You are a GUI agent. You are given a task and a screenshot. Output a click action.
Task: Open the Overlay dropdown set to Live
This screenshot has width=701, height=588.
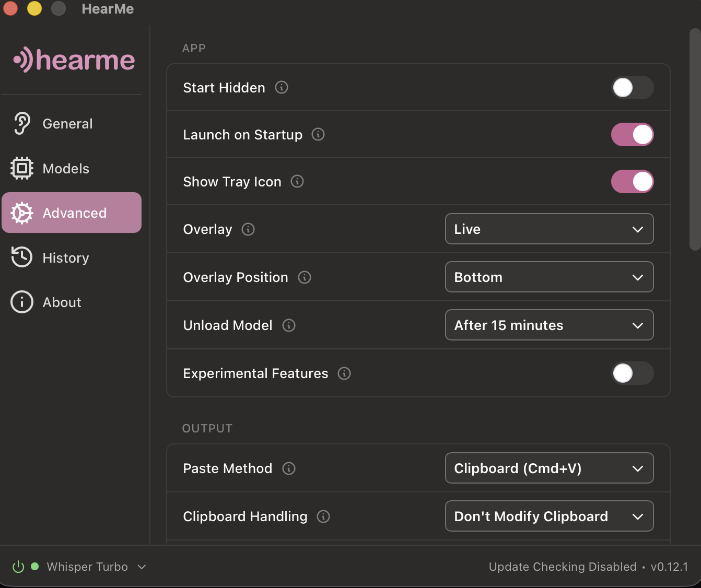pyautogui.click(x=550, y=229)
